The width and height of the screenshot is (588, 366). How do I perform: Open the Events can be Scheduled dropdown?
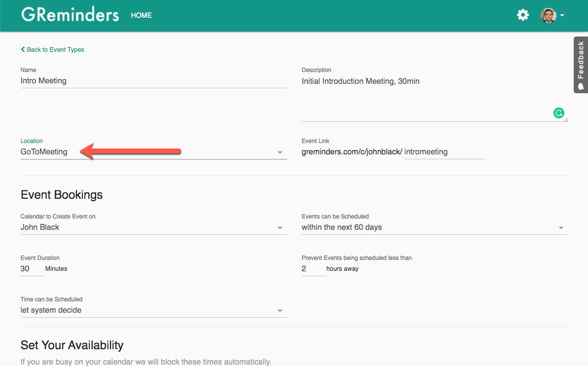pos(561,227)
